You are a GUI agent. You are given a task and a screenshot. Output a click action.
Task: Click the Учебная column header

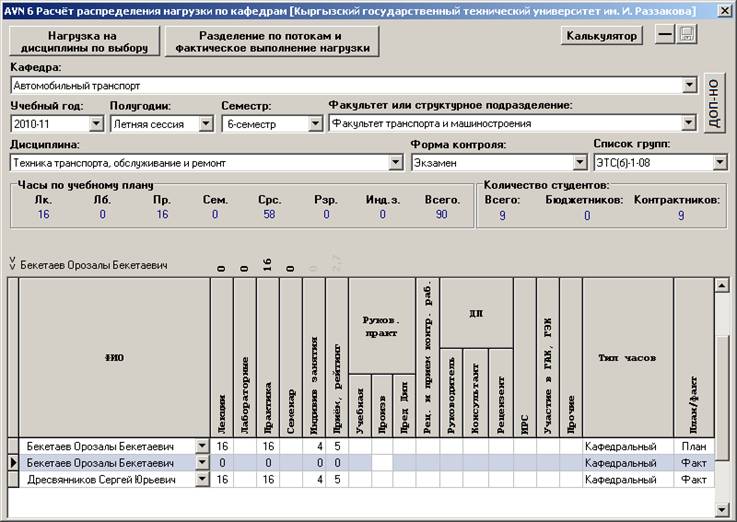pyautogui.click(x=360, y=406)
